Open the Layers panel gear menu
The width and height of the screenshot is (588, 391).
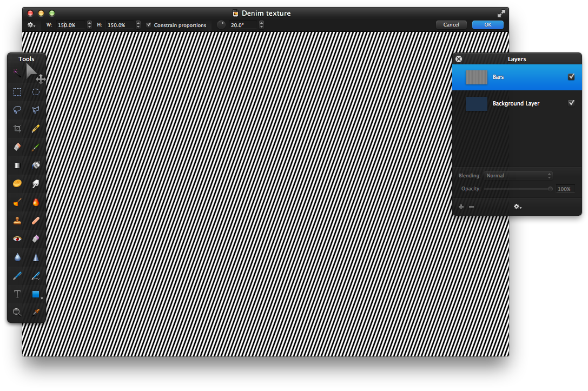518,207
